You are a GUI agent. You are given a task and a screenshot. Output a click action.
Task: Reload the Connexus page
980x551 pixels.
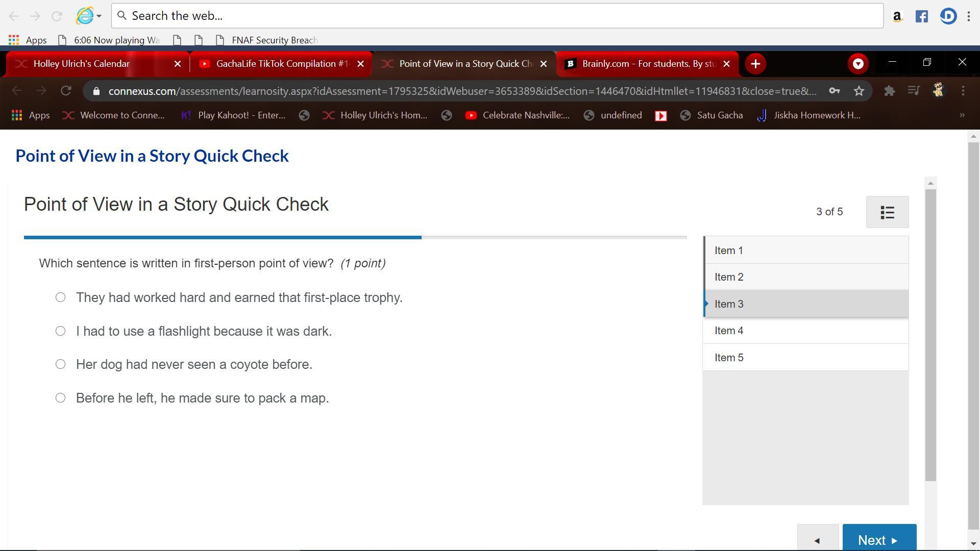[x=66, y=91]
